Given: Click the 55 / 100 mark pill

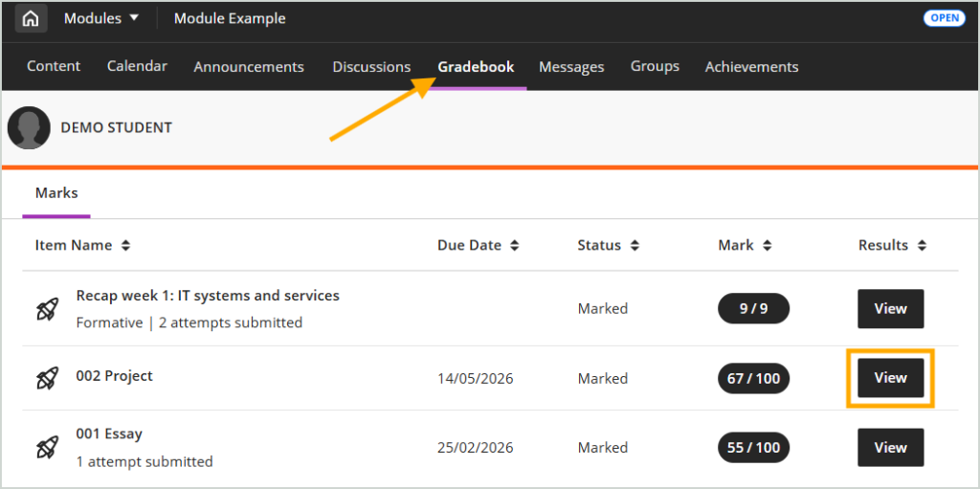Looking at the screenshot, I should [754, 448].
